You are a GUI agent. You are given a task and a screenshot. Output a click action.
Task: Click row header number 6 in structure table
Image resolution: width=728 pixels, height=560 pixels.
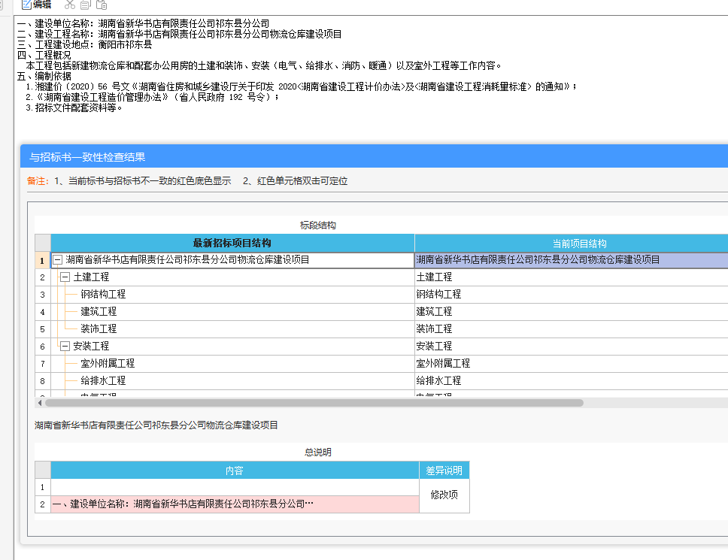coord(42,347)
